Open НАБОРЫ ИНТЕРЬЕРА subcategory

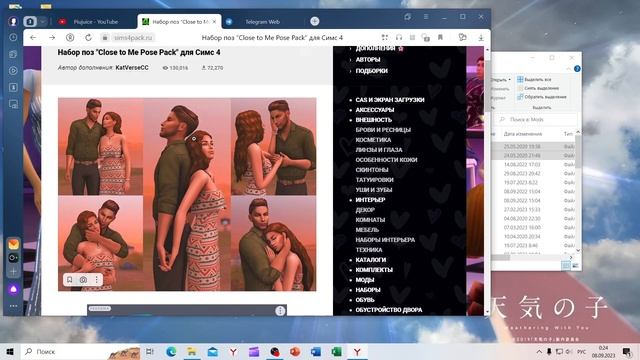coord(385,240)
